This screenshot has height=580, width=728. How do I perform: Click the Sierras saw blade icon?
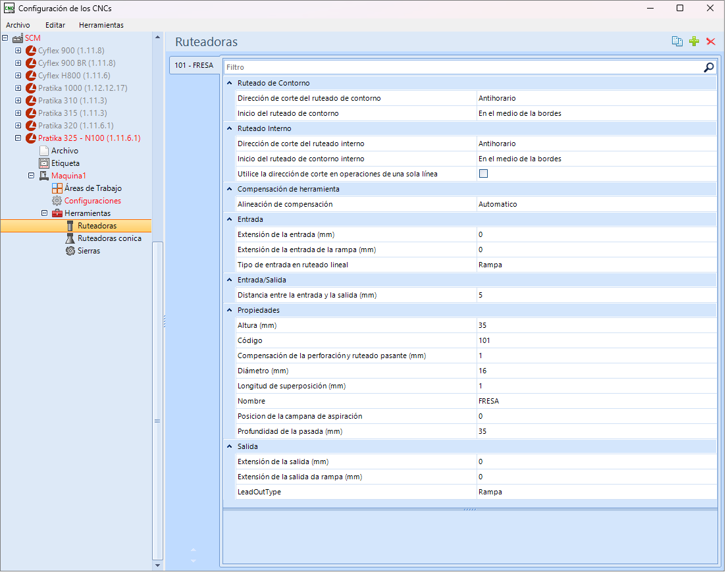point(70,251)
